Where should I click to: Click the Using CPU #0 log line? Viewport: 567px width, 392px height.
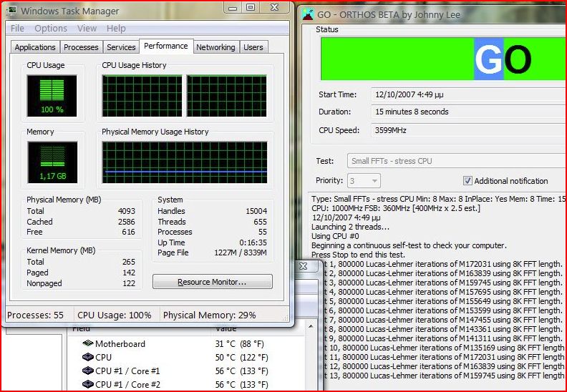(335, 236)
